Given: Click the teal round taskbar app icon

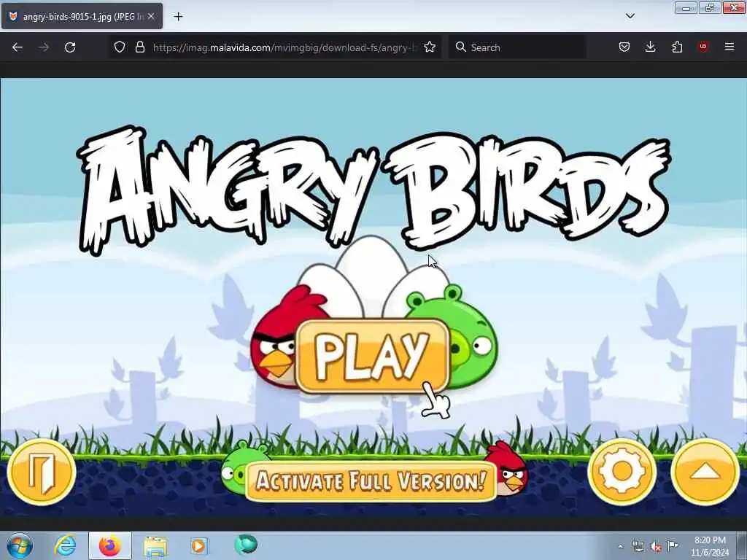Looking at the screenshot, I should click(x=246, y=545).
